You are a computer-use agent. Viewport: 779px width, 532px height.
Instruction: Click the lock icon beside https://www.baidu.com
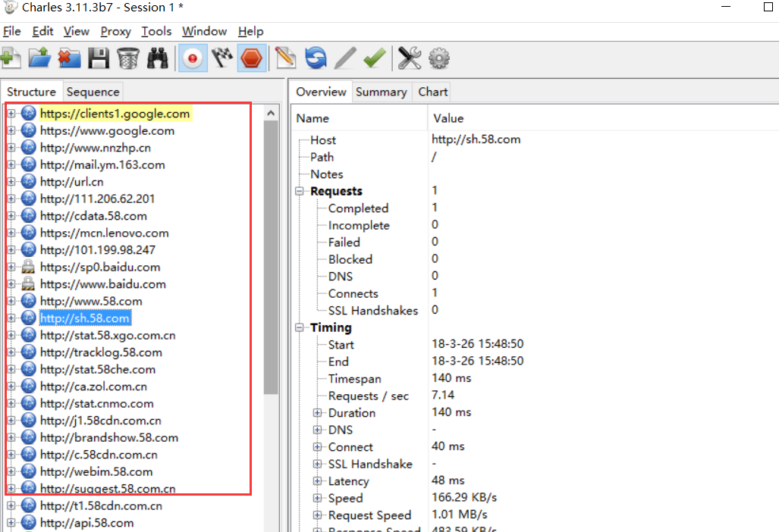pyautogui.click(x=28, y=284)
